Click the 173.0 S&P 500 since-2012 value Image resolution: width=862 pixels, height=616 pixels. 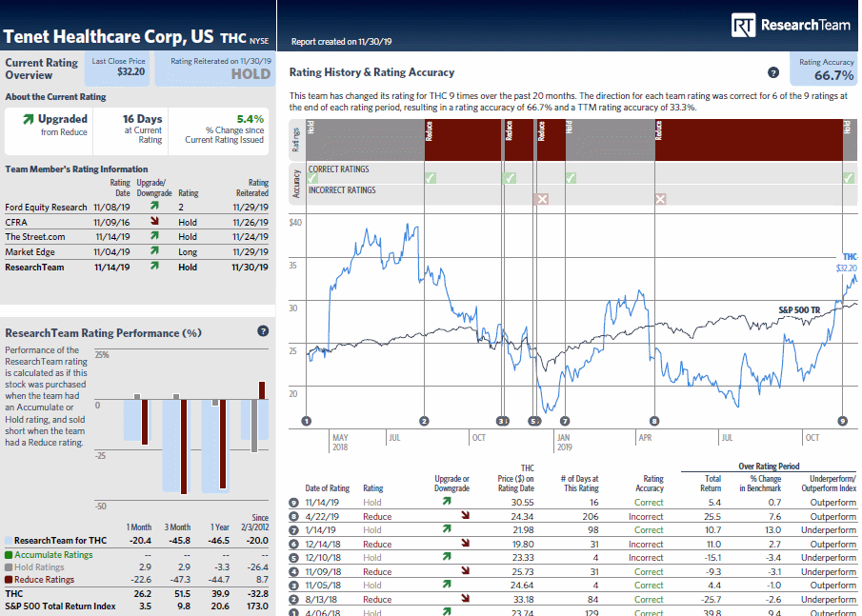point(257,606)
